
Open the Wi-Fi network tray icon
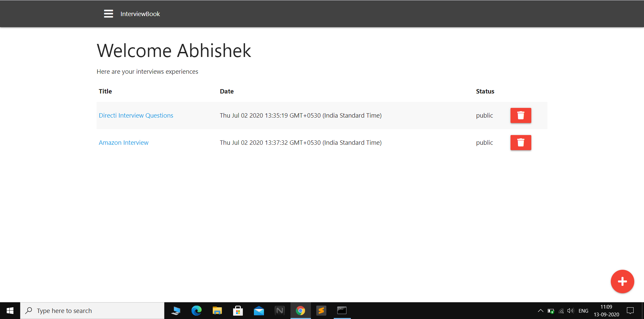pos(561,311)
